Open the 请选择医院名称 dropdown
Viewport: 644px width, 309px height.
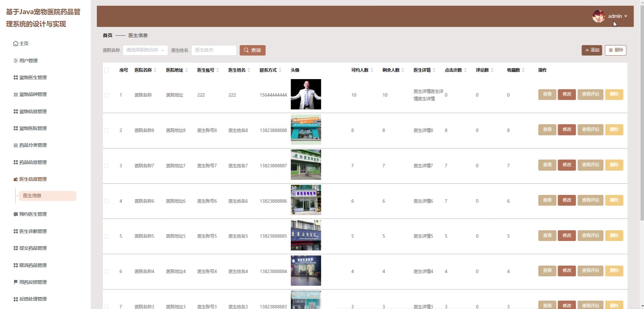tap(145, 50)
